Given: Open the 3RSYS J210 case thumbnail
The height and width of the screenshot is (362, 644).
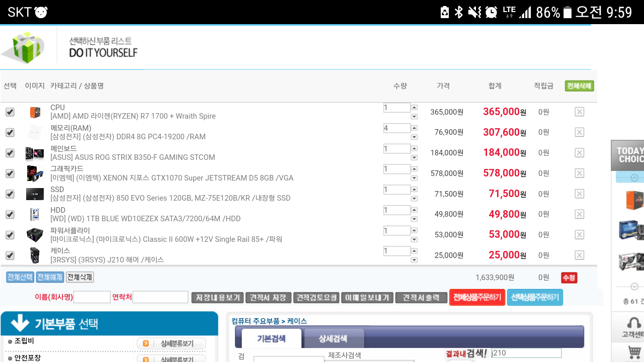Looking at the screenshot, I should [35, 255].
